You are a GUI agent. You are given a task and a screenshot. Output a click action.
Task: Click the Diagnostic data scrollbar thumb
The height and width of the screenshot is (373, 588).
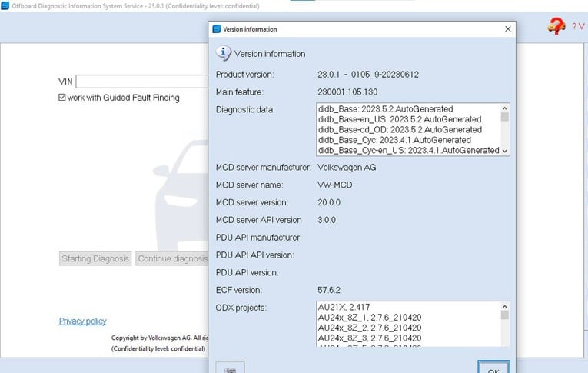coord(505,117)
